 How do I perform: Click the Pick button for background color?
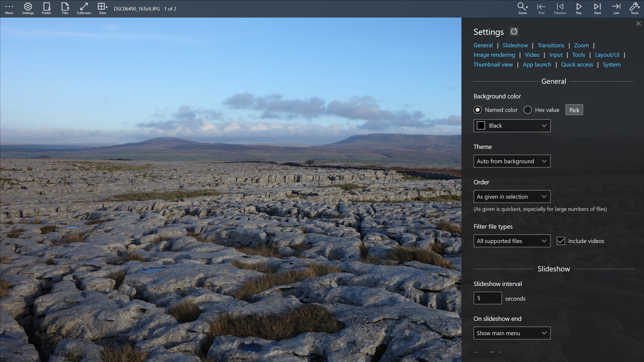click(574, 110)
